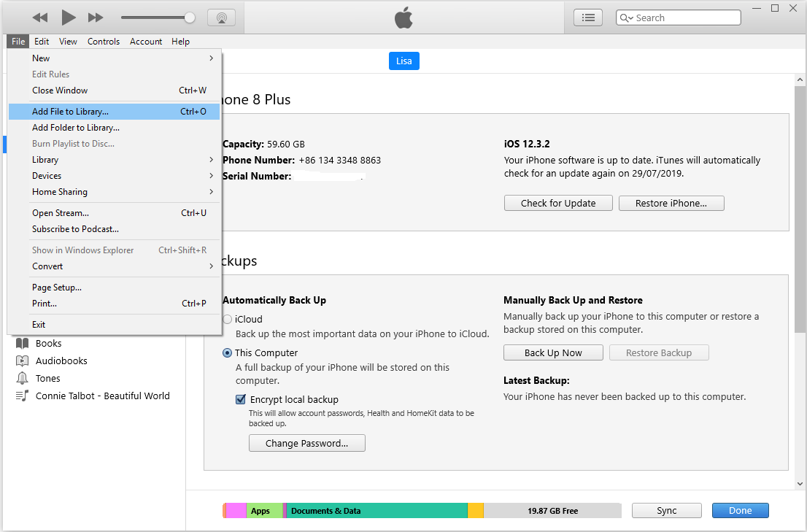Select iCloud backup radio button

coord(227,319)
